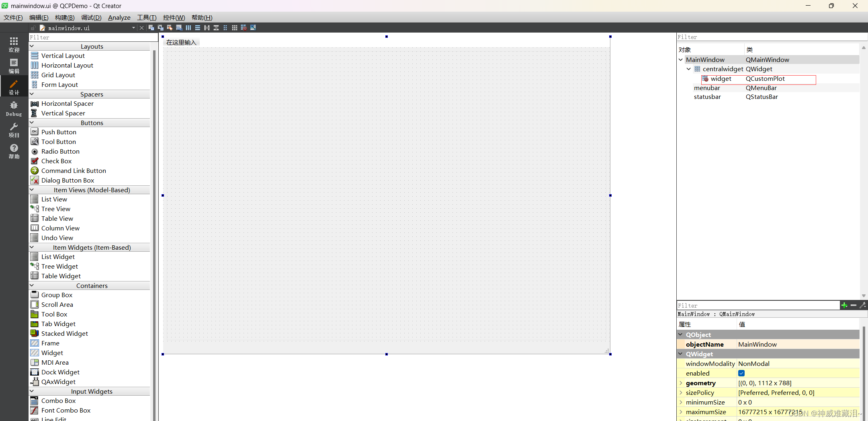Open the Analyze menu
Viewport: 868px width, 421px height.
coord(119,17)
